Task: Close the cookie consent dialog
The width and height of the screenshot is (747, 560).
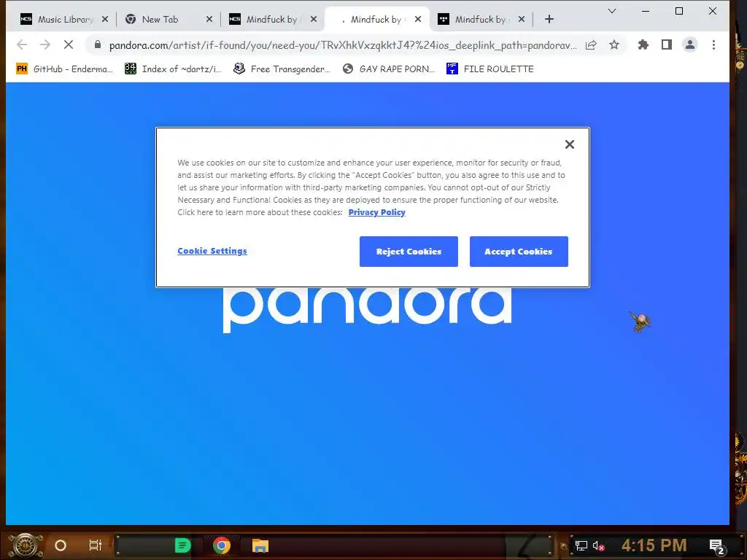Action: click(x=569, y=144)
